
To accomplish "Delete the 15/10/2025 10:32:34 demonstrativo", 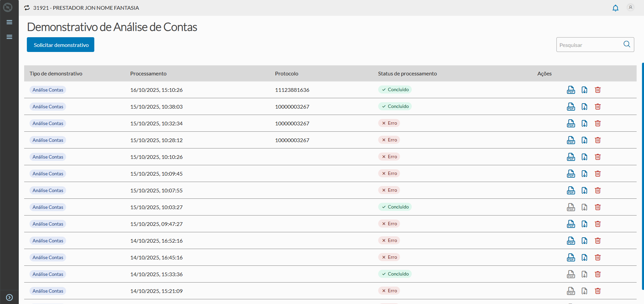I will point(598,123).
